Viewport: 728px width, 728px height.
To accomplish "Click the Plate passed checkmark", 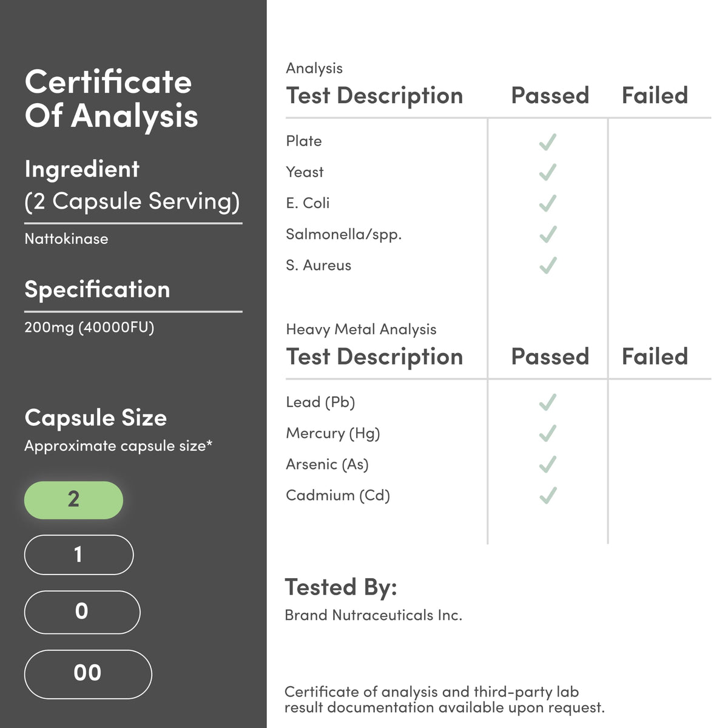I will click(548, 142).
